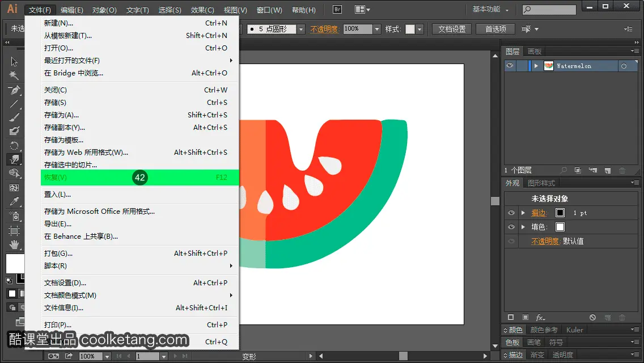Open the 基本功能 workspace switcher

[x=490, y=9]
